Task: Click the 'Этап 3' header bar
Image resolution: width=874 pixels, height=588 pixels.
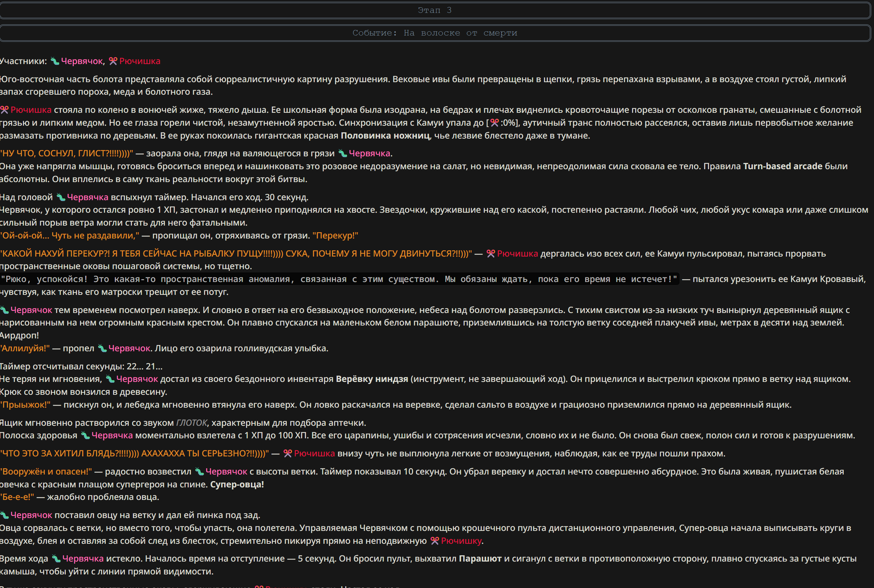Action: click(435, 10)
